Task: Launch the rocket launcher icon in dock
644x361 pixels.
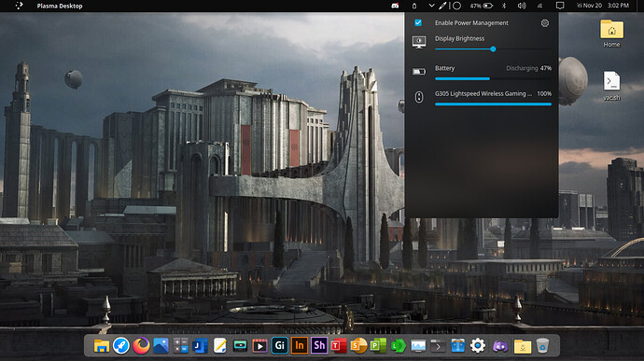Action: (121, 346)
